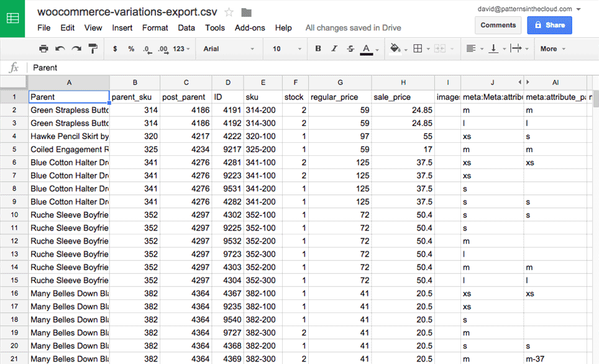Open borders dropdown arrow
Viewport: 599px width, 364px height.
tap(428, 49)
